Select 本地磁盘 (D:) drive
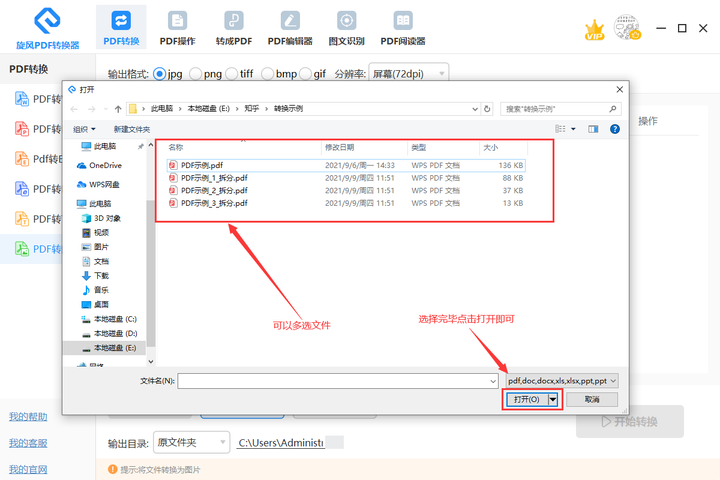 109,333
